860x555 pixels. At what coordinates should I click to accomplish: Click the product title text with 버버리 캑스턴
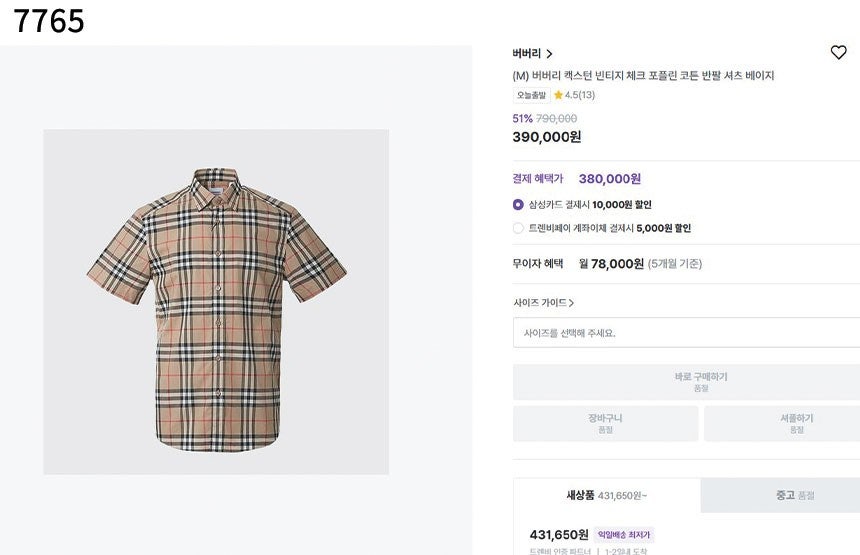(643, 76)
